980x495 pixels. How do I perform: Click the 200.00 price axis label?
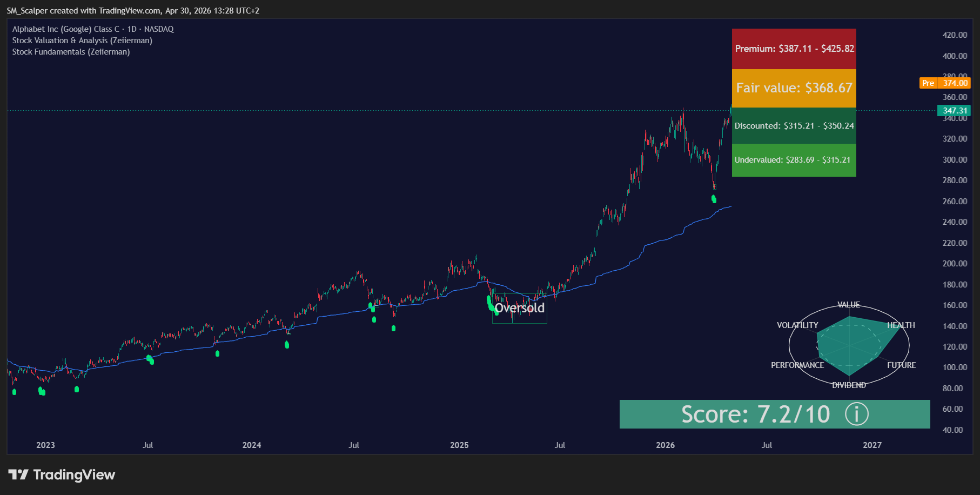click(x=955, y=264)
